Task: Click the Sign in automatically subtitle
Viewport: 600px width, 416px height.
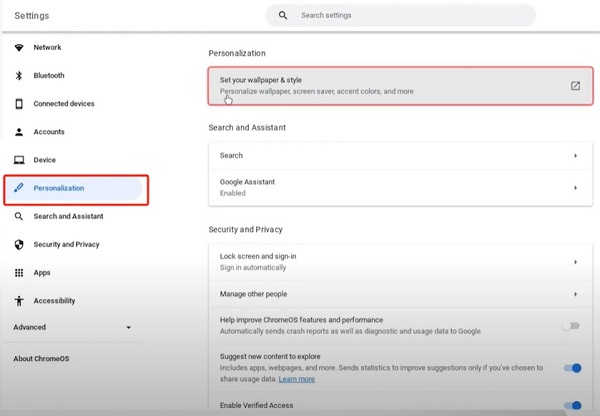Action: (253, 268)
